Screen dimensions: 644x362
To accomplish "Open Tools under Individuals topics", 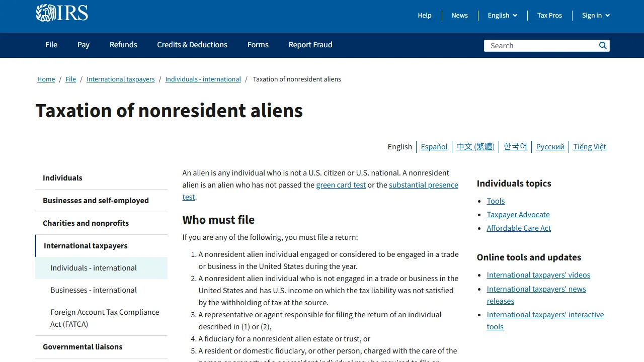I will click(496, 201).
